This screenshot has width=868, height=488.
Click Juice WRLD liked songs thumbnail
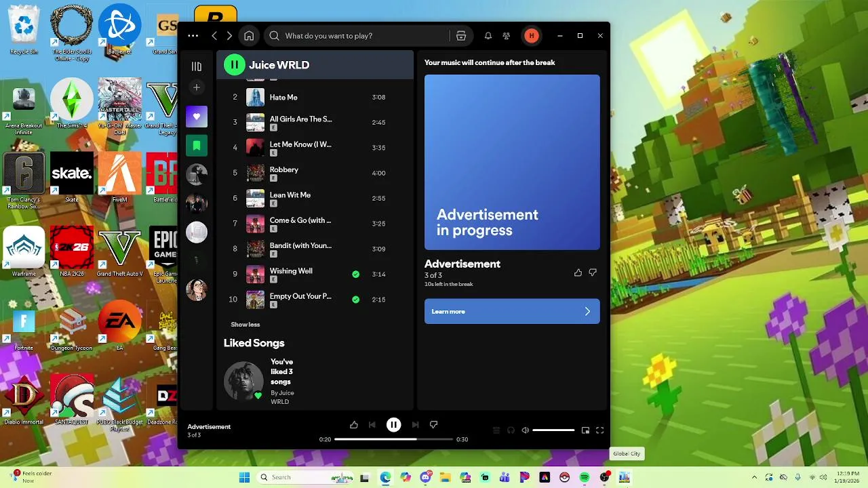point(243,381)
